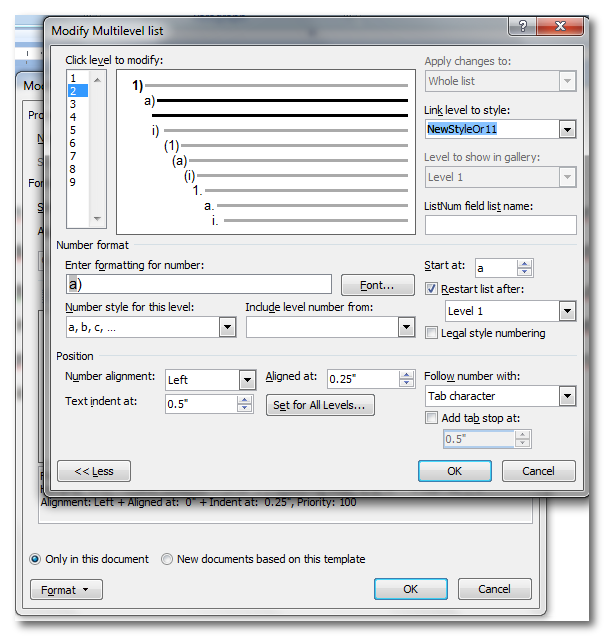The image size is (604, 636).
Task: Collapse the dialog with the Less button
Action: point(94,471)
